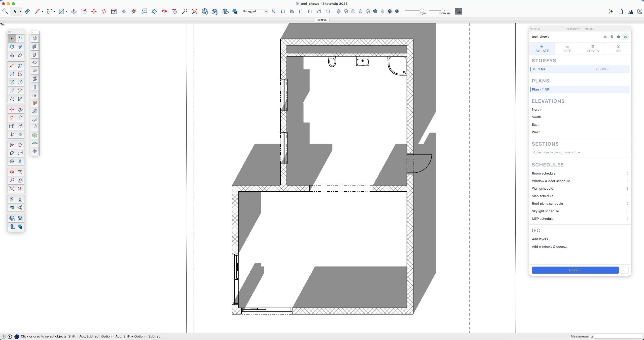Click Add layers... under IFC
The image size is (644, 340).
coord(541,239)
